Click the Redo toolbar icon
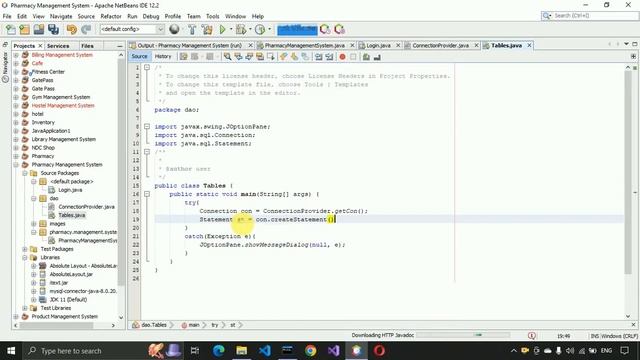Viewport: 640px width, 360px height. (x=86, y=29)
